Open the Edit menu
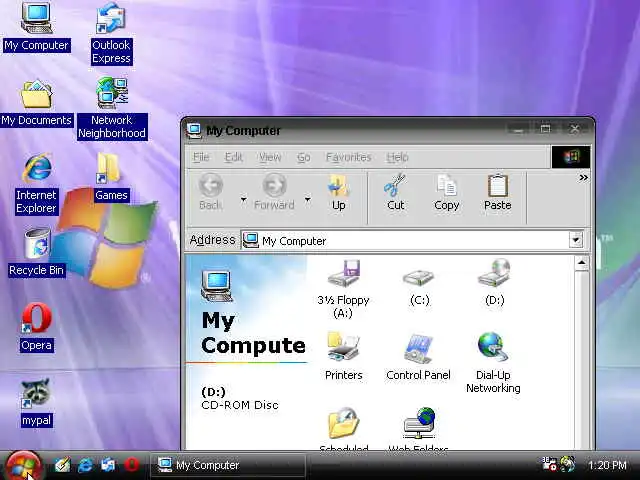640x480 pixels. 233,157
